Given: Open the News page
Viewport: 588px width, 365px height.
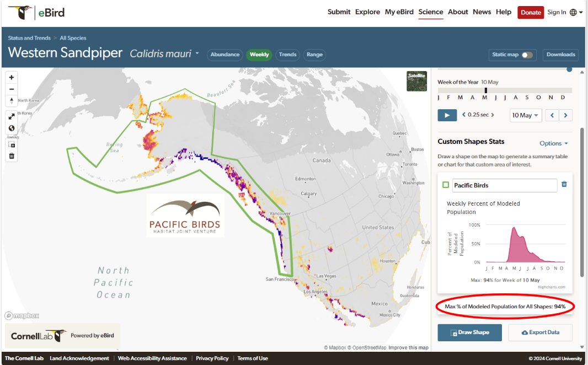Looking at the screenshot, I should [x=482, y=12].
